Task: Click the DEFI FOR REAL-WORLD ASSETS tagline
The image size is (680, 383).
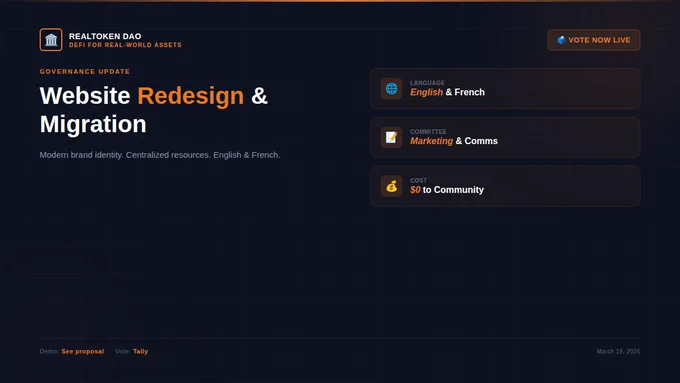Action: [x=125, y=45]
